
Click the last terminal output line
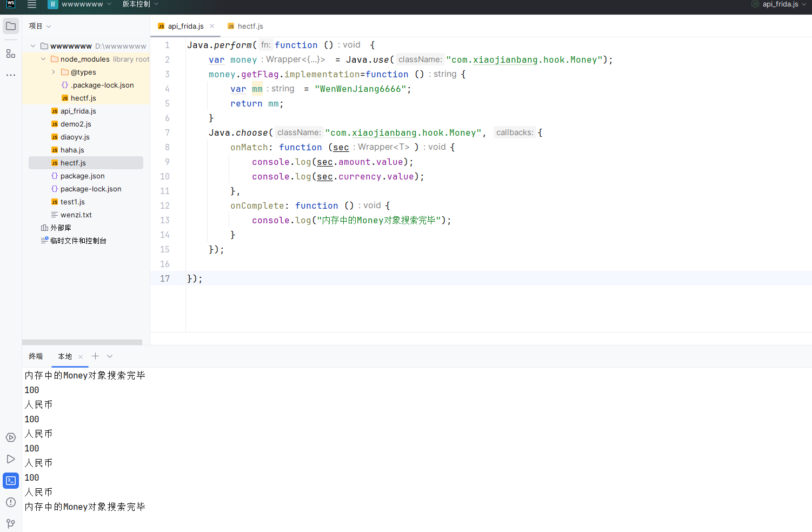coord(85,507)
